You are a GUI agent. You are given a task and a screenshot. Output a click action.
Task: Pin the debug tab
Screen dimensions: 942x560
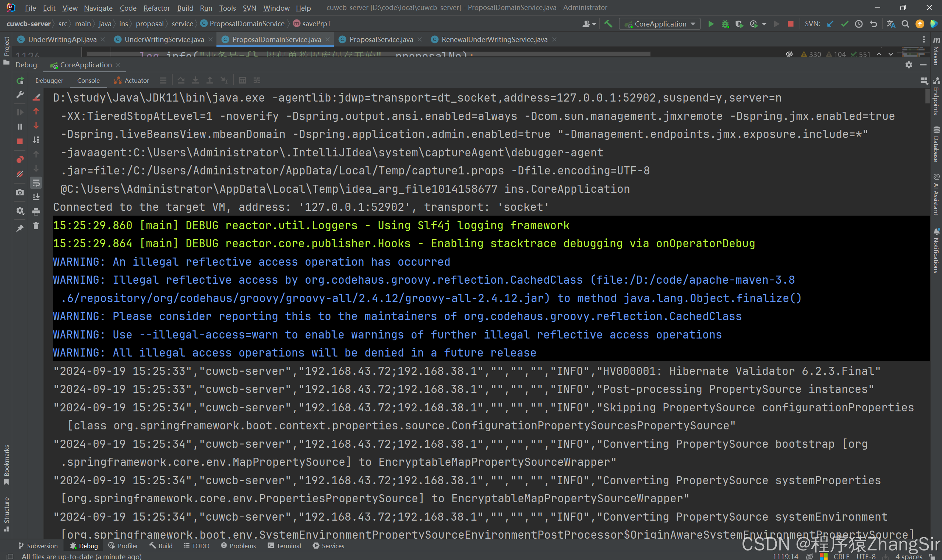pyautogui.click(x=20, y=228)
